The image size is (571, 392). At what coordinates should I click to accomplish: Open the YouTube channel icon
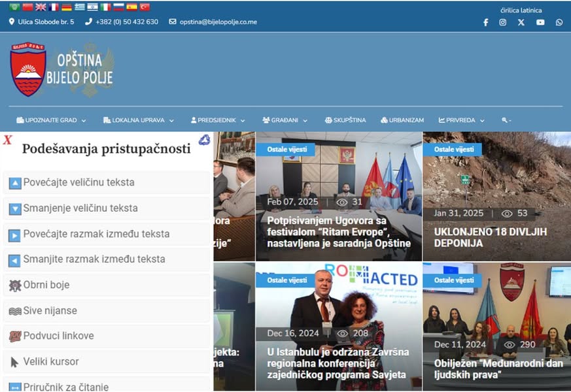[540, 23]
